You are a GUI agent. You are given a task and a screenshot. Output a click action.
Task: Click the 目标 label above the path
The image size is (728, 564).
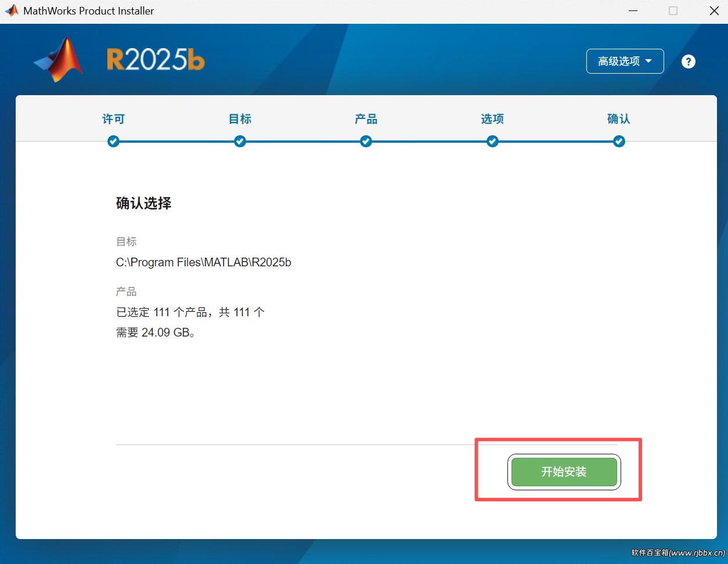pyautogui.click(x=127, y=241)
